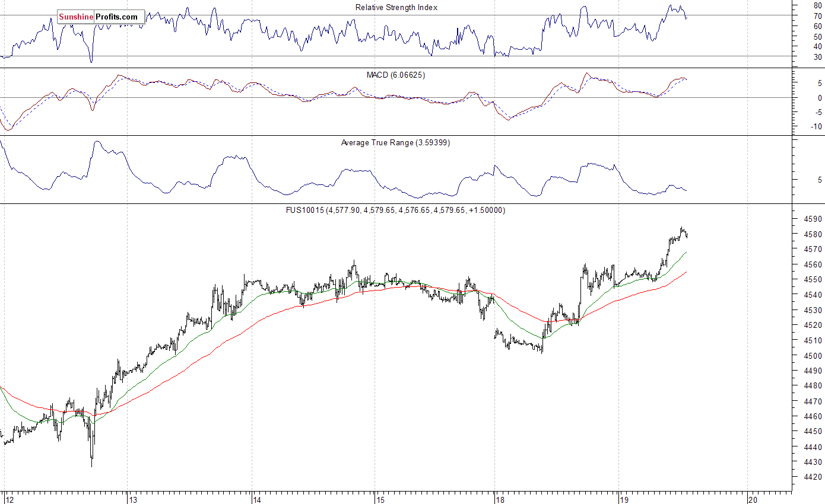Screen dimensions: 825x504
Task: Click the 5 value on ATR axis
Action: point(820,180)
